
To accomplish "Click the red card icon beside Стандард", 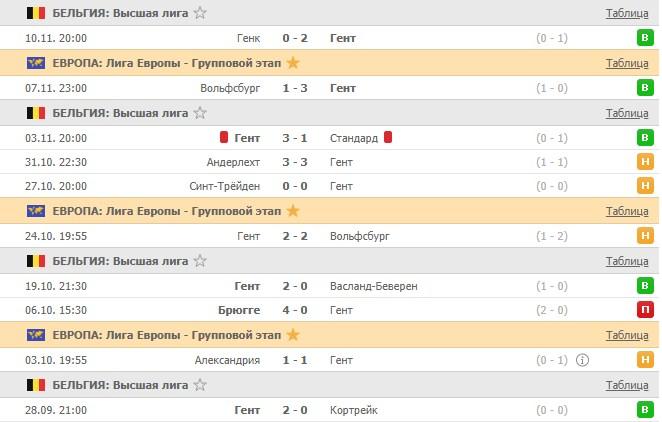I will tap(388, 138).
